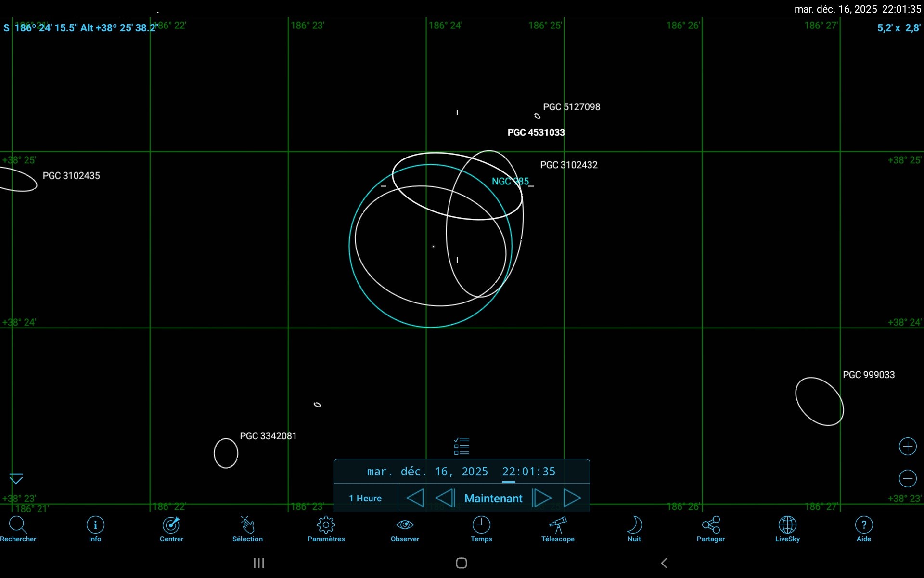Change the 1 Heure time step unit
Screen dimensions: 924x578
click(x=365, y=499)
